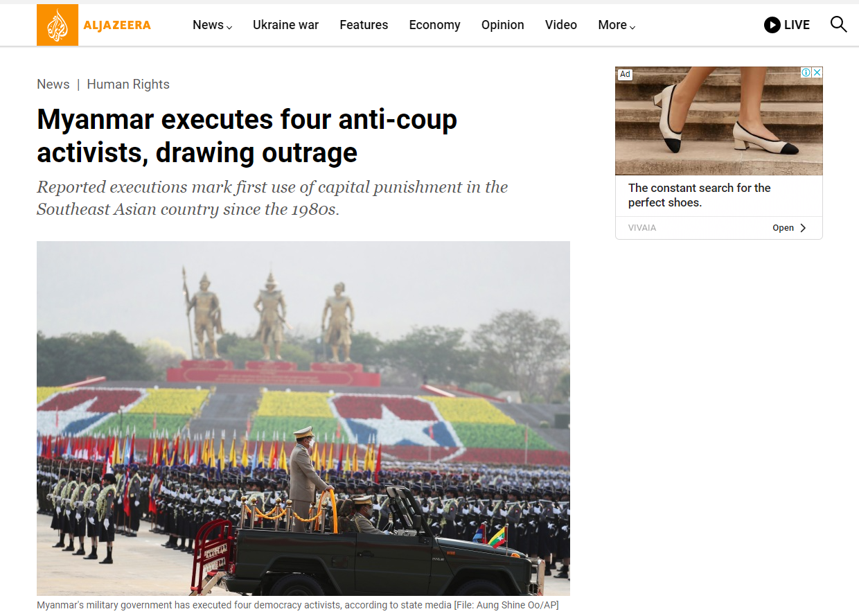859x616 pixels.
Task: Click the News breadcrumb link
Action: [x=53, y=85]
